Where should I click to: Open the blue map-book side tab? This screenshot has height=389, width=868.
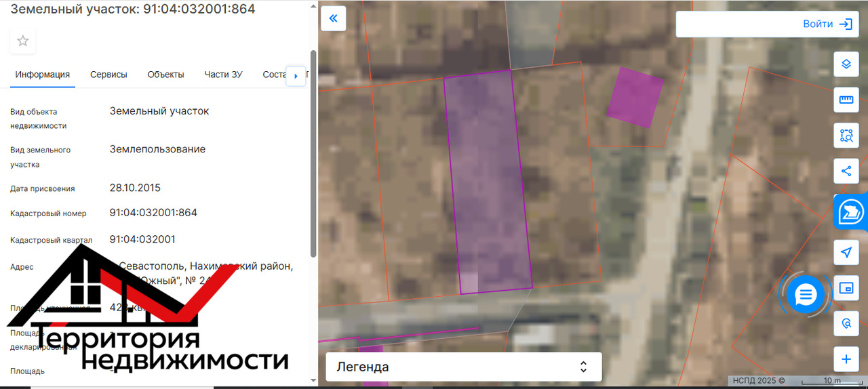(x=851, y=212)
